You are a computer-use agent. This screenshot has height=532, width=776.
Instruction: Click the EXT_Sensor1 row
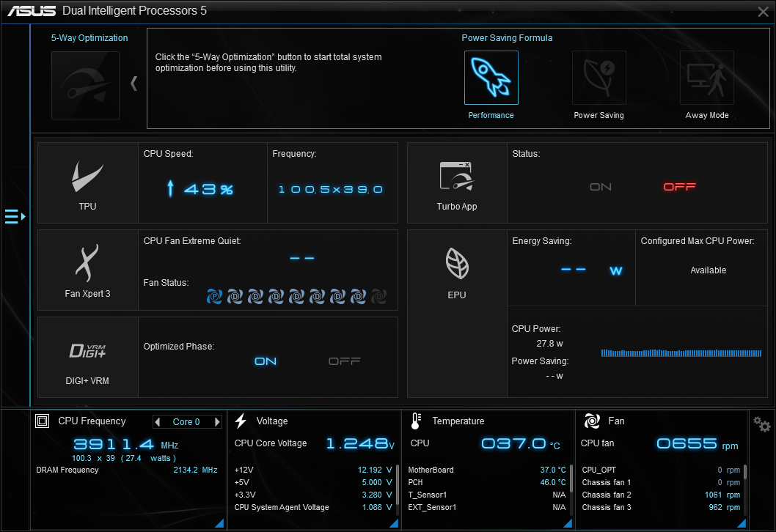coord(487,507)
